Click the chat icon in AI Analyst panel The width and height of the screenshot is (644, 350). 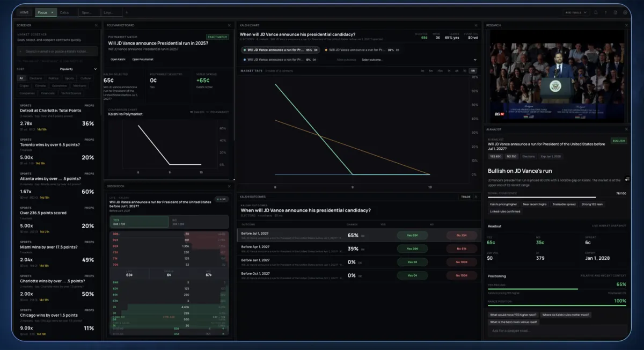(627, 179)
